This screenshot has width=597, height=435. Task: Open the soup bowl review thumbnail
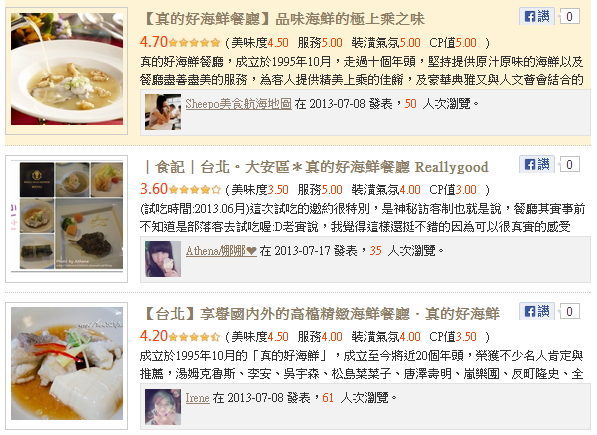point(67,69)
